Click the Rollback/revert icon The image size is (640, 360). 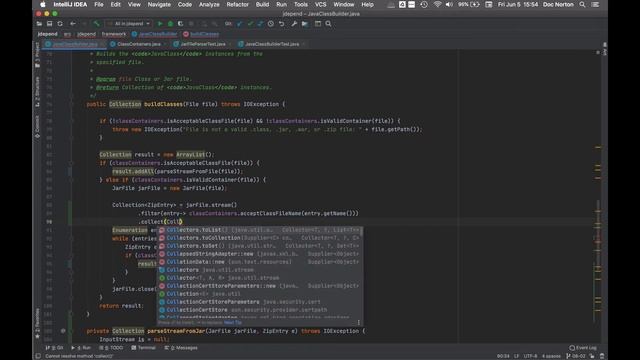[x=282, y=24]
